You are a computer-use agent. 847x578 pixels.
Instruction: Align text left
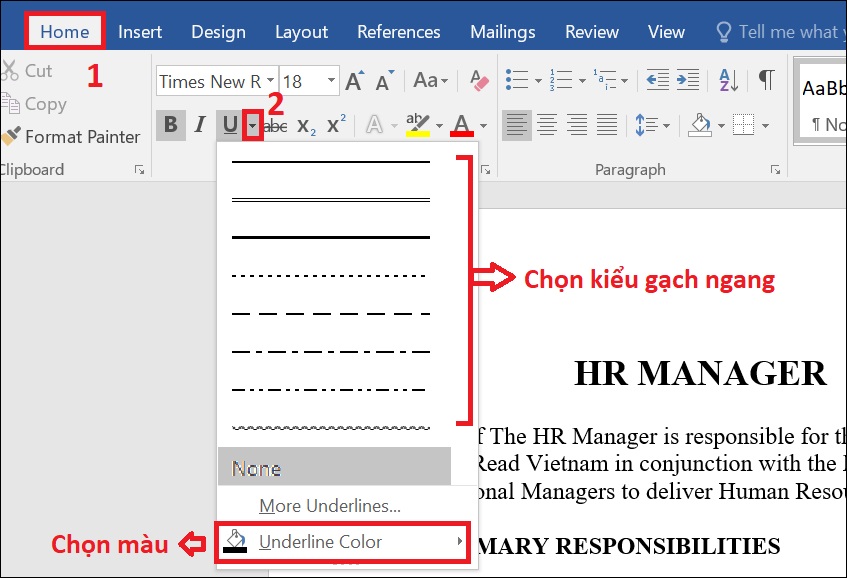click(x=516, y=125)
